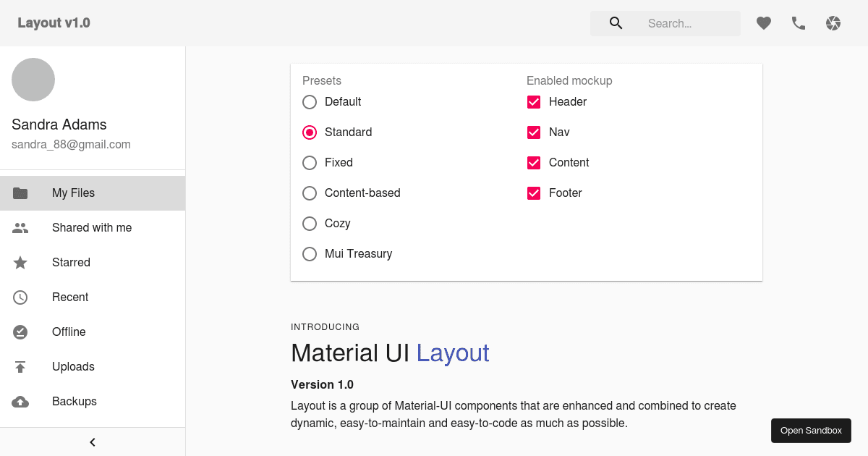Click the phone icon in the top bar
Screen dimensions: 868x456
pos(798,22)
